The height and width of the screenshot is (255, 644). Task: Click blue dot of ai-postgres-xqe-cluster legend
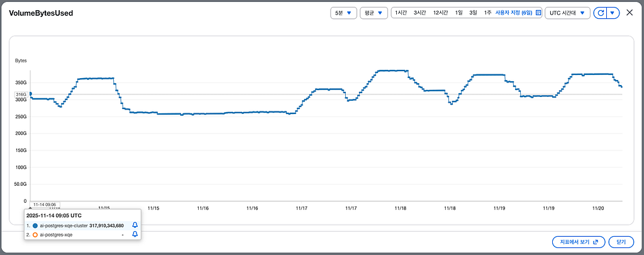[x=35, y=225]
